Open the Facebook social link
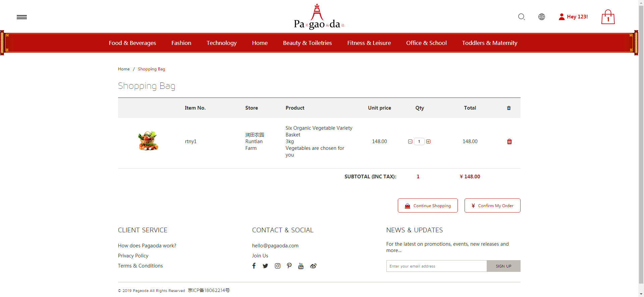This screenshot has height=297, width=644. pos(254,266)
